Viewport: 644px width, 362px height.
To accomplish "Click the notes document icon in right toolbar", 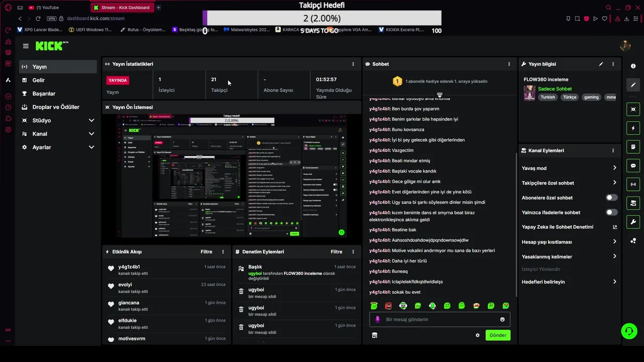I will tap(633, 147).
